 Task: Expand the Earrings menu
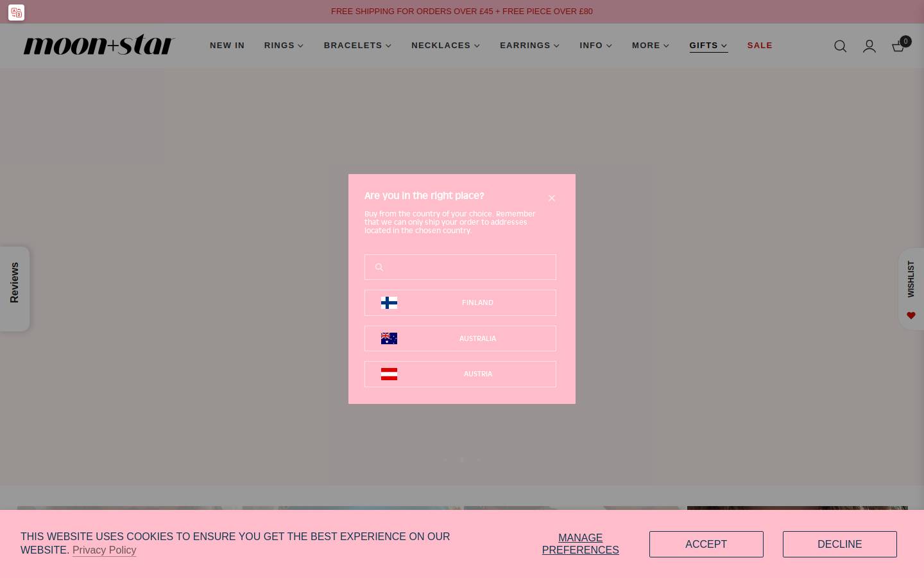point(529,46)
